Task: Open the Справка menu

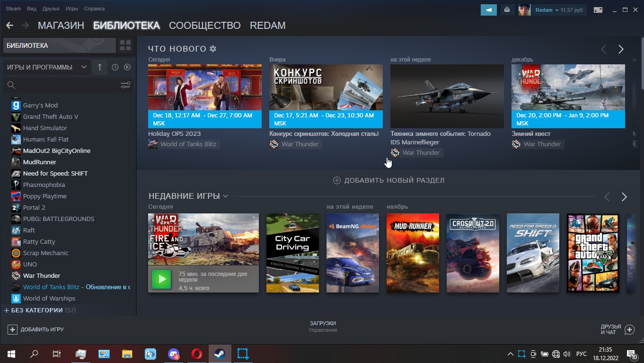Action: [x=94, y=9]
